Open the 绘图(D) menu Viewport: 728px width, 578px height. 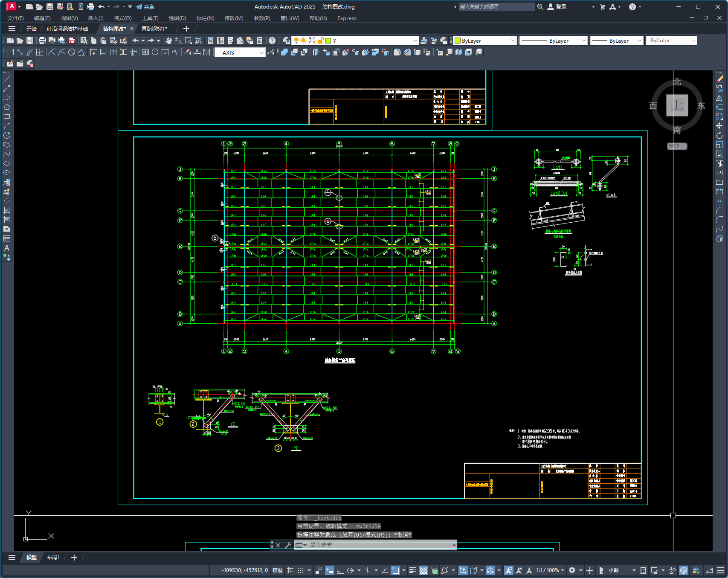(177, 18)
